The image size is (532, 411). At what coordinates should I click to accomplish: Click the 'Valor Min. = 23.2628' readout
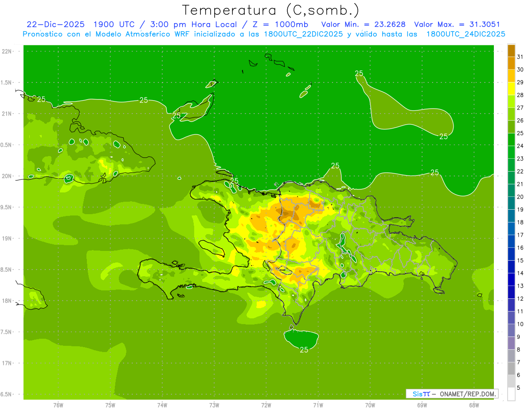pos(363,24)
